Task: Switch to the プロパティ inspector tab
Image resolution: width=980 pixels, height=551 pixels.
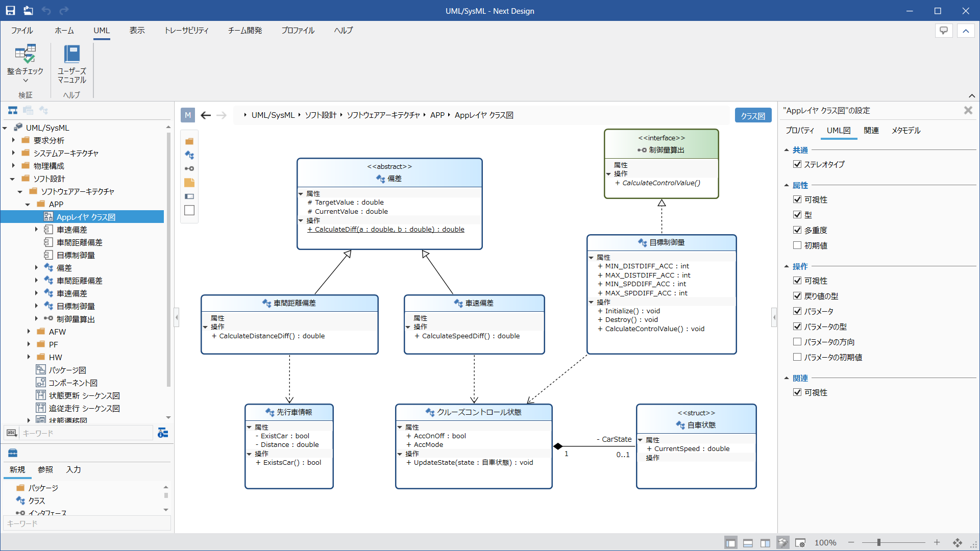Action: (x=800, y=131)
